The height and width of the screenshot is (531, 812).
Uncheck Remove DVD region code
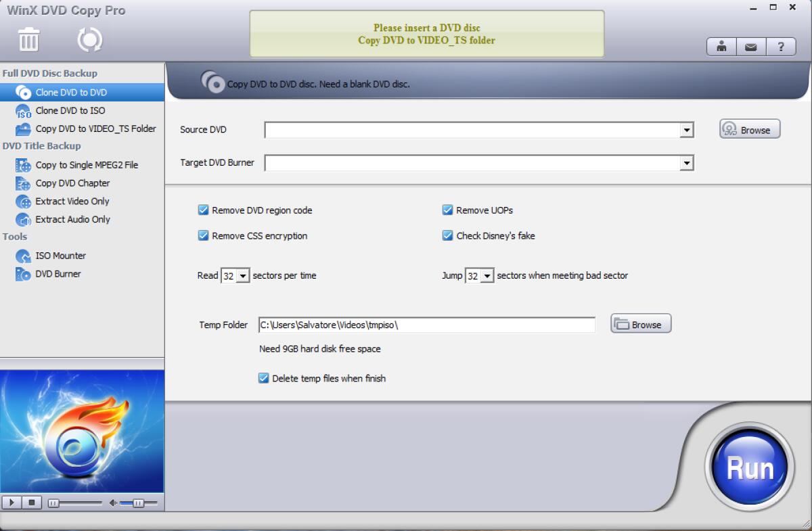click(204, 210)
